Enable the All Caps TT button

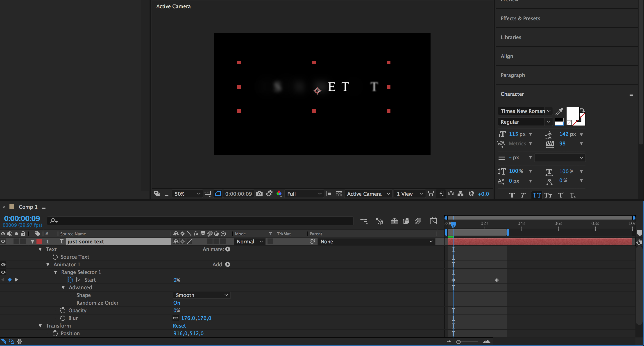536,195
